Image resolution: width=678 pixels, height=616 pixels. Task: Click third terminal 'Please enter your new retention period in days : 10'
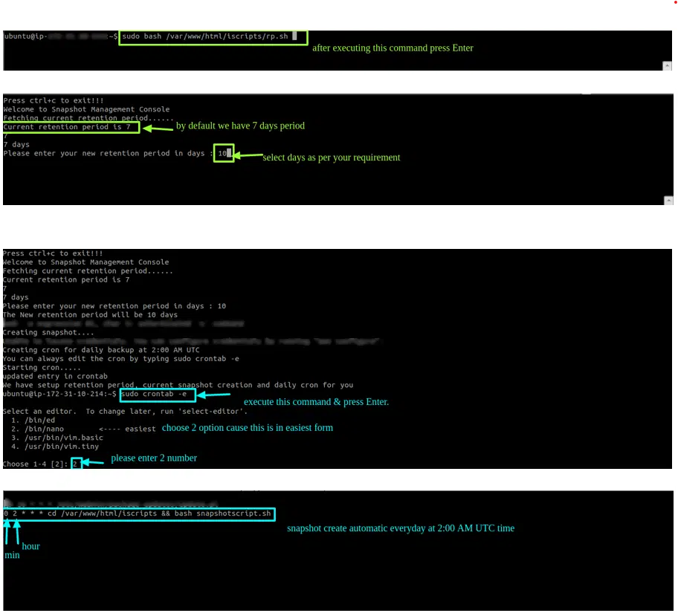click(114, 306)
